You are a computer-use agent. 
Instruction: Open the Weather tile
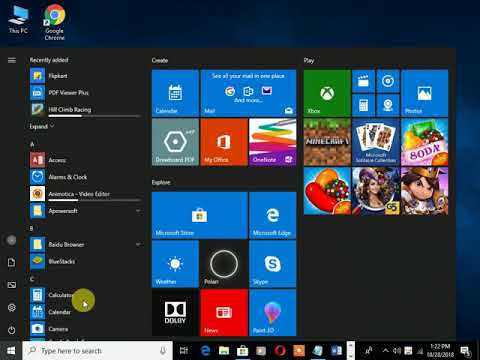(175, 264)
